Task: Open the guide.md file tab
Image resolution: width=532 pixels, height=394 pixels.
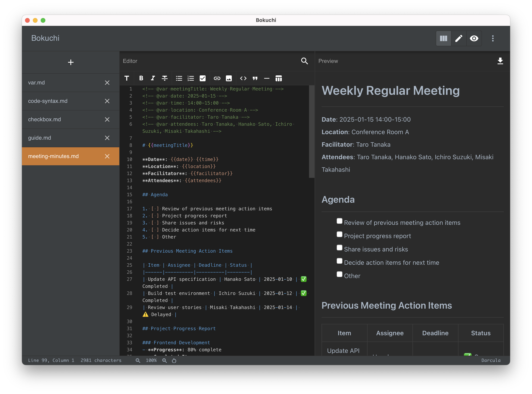Action: click(x=40, y=138)
